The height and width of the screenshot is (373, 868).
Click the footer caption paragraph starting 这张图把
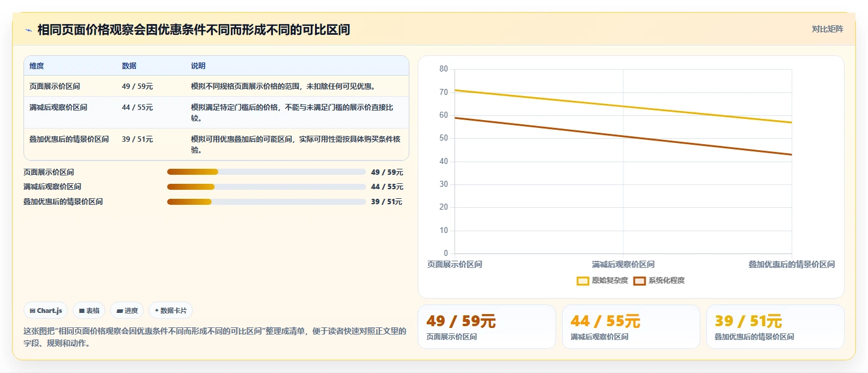pyautogui.click(x=215, y=337)
